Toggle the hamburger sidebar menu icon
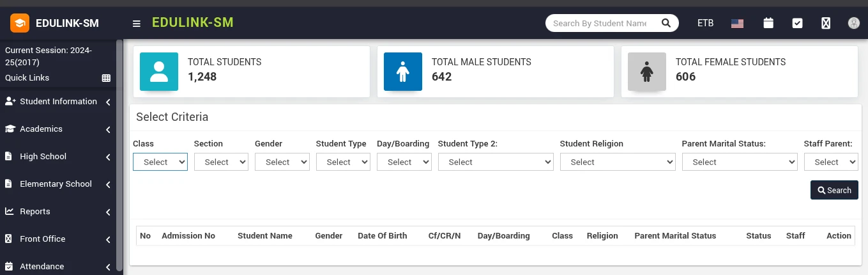 coord(136,24)
